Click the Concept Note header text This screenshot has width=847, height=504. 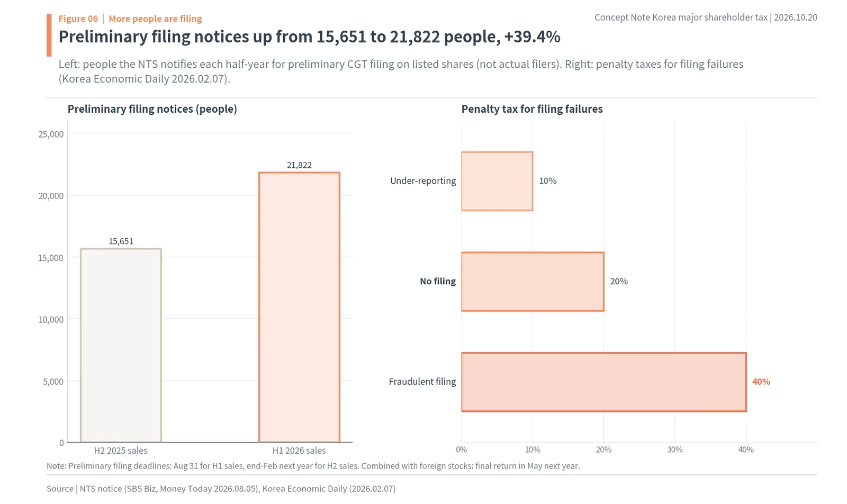point(706,17)
